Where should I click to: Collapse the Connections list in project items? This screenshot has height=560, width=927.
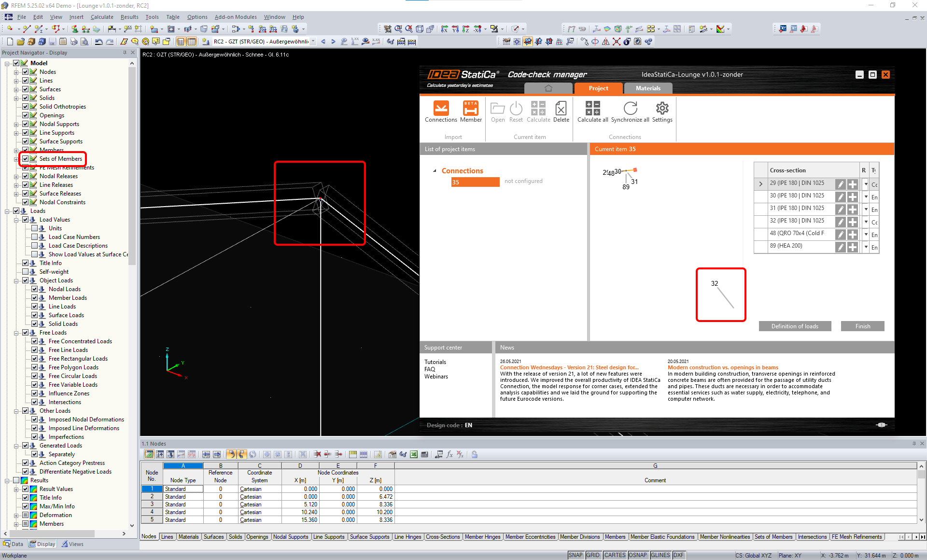tap(435, 171)
